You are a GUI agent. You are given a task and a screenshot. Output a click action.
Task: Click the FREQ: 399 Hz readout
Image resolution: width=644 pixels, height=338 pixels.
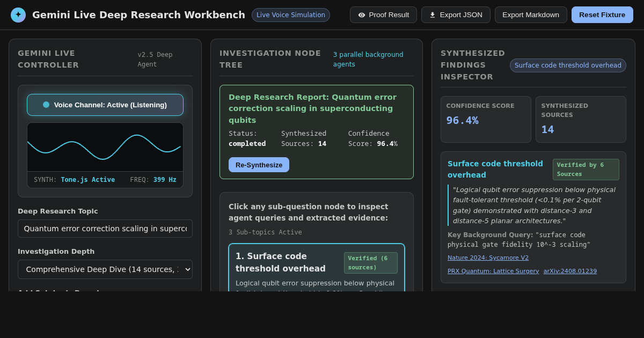pos(153,180)
